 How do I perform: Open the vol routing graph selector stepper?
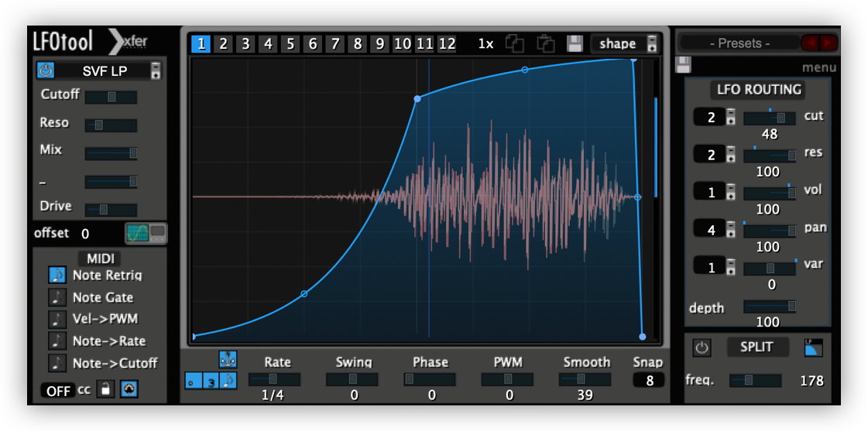[731, 192]
